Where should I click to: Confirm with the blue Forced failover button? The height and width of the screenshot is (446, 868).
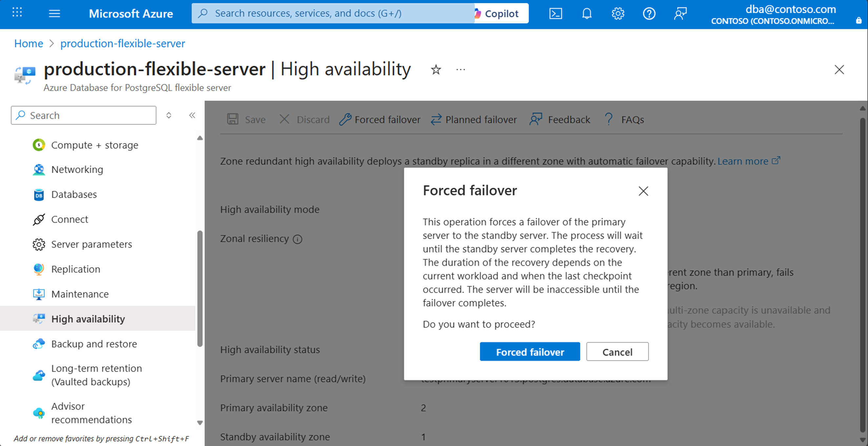click(529, 352)
